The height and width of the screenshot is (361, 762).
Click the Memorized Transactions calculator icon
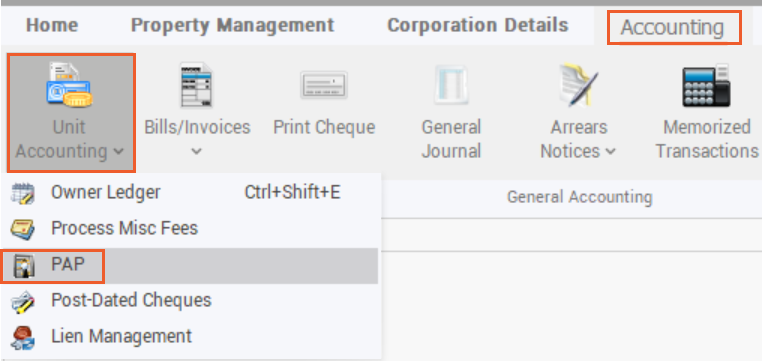click(707, 85)
